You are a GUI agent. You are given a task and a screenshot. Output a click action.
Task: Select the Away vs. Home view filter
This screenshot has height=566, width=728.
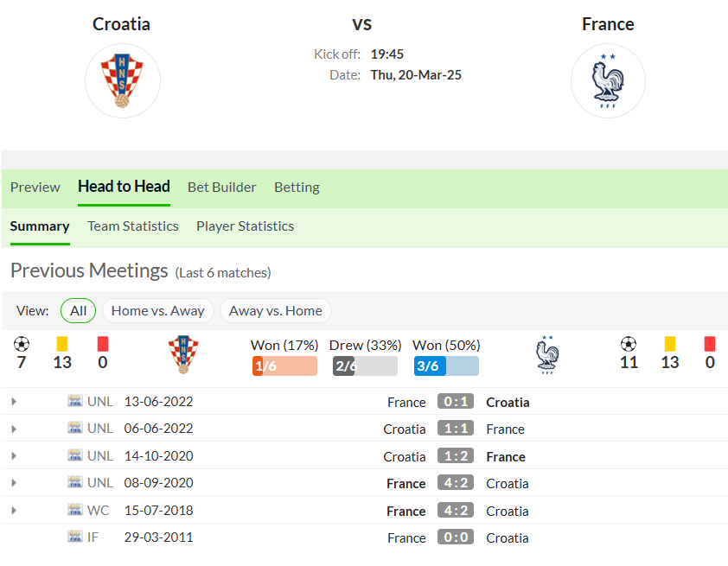[x=275, y=310]
